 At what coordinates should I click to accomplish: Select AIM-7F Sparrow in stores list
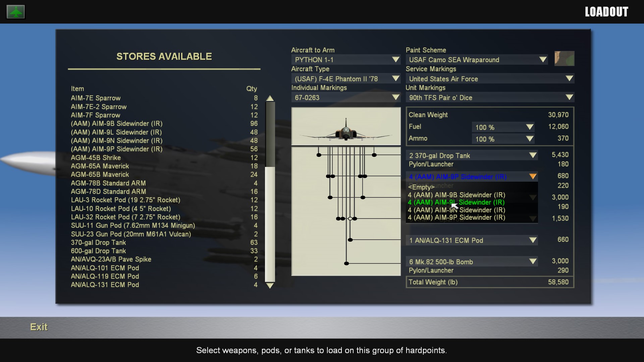coord(164,115)
